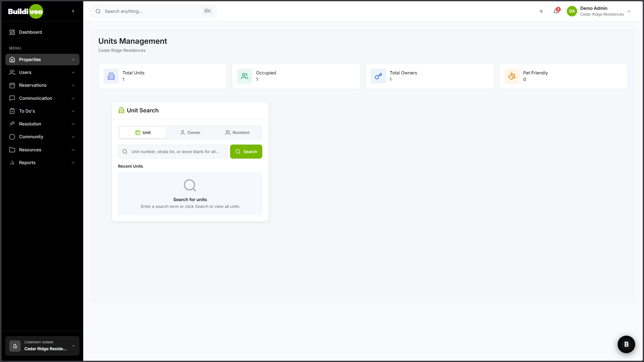Go to Dashboard in the sidebar

(x=30, y=32)
